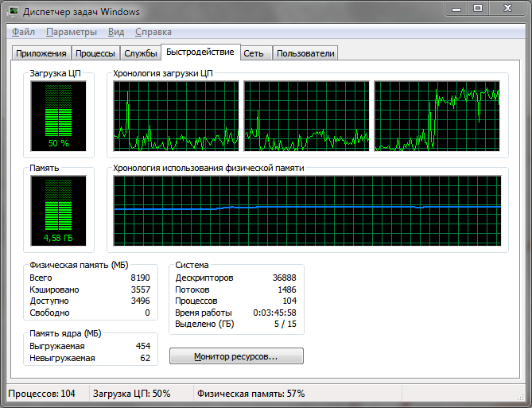Click the window resize grip in status bar
The width and height of the screenshot is (532, 408).
tap(520, 396)
